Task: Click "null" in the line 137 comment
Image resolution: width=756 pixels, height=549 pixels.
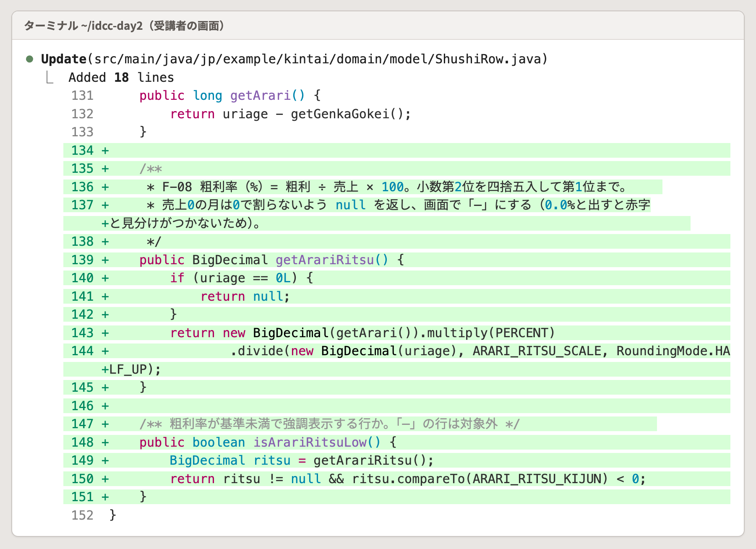Action: tap(351, 205)
